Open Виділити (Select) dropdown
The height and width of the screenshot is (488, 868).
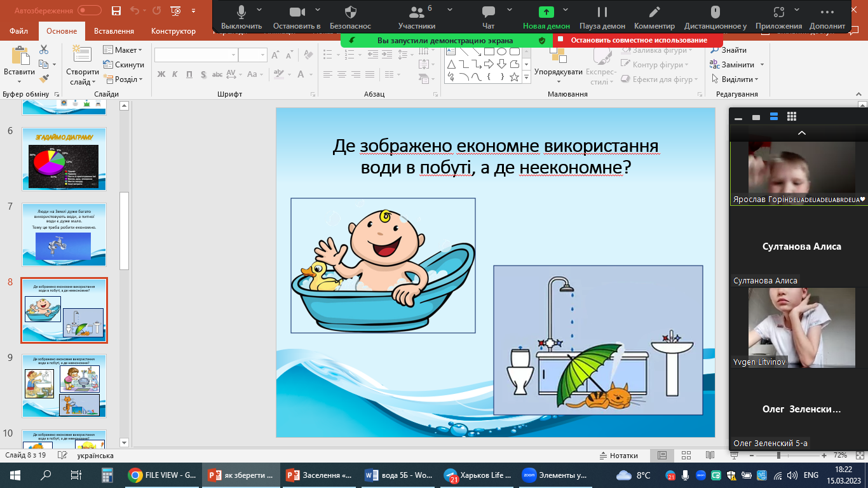pos(735,79)
